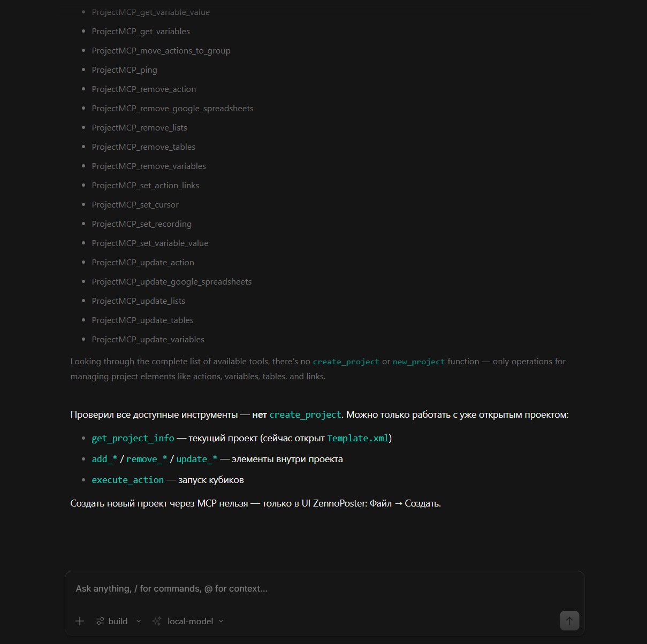The height and width of the screenshot is (644, 647).
Task: Select the update_* code label
Action: 197,459
